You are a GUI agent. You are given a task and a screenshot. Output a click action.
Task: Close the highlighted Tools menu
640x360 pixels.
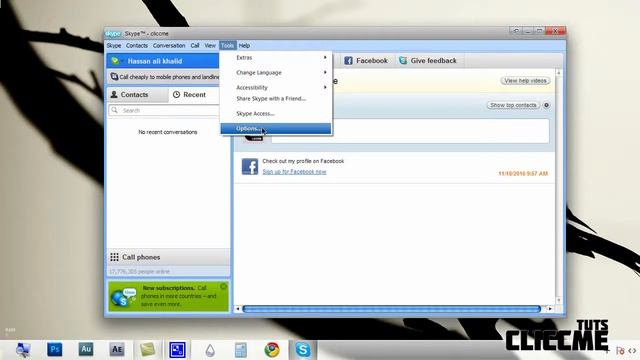(227, 46)
